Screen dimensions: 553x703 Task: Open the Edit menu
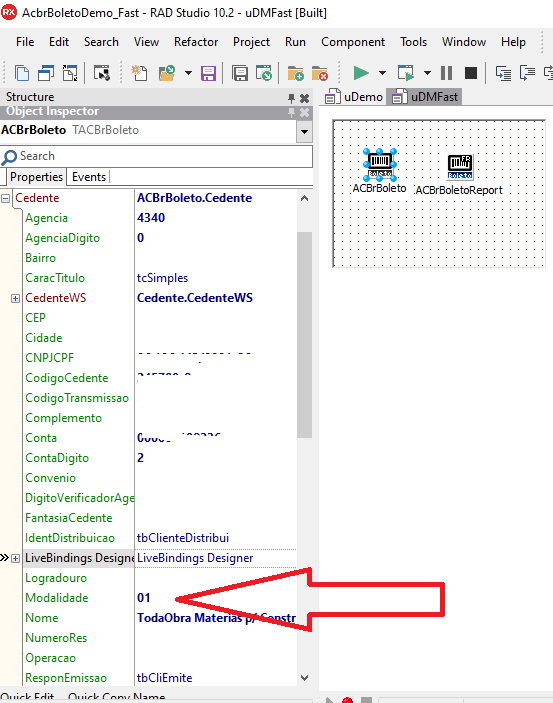[59, 42]
